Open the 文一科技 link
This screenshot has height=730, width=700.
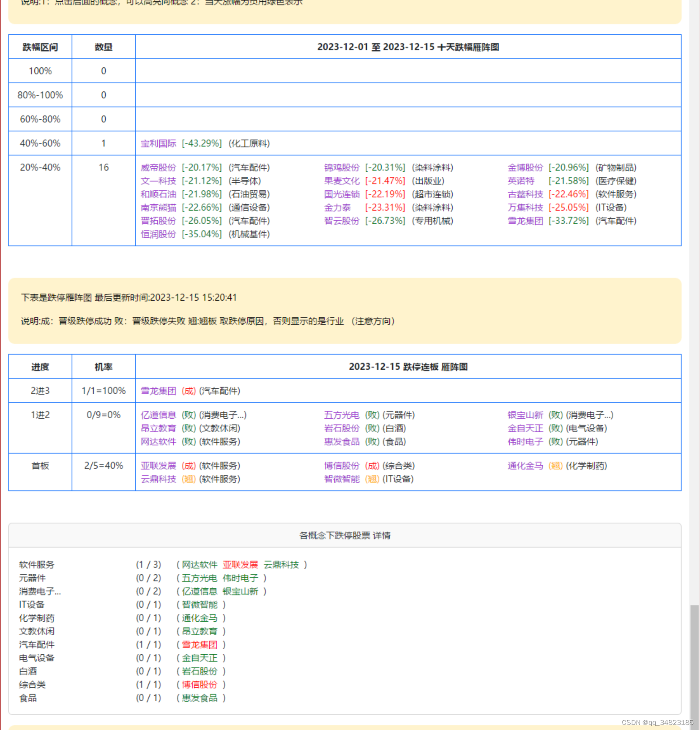pyautogui.click(x=158, y=181)
